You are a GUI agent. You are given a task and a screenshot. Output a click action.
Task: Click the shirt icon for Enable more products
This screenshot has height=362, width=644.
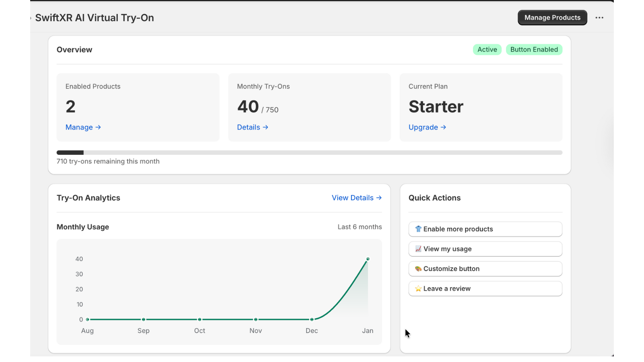pos(418,229)
